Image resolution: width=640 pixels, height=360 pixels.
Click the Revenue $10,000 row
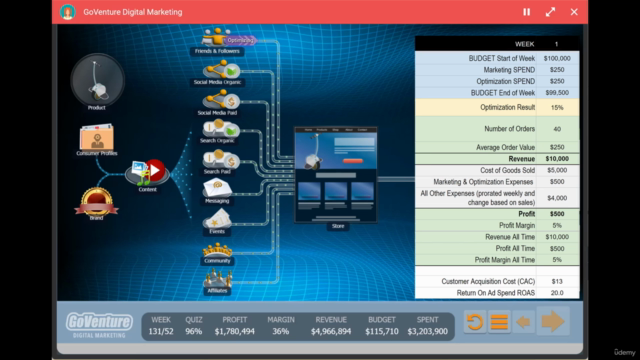(497, 159)
